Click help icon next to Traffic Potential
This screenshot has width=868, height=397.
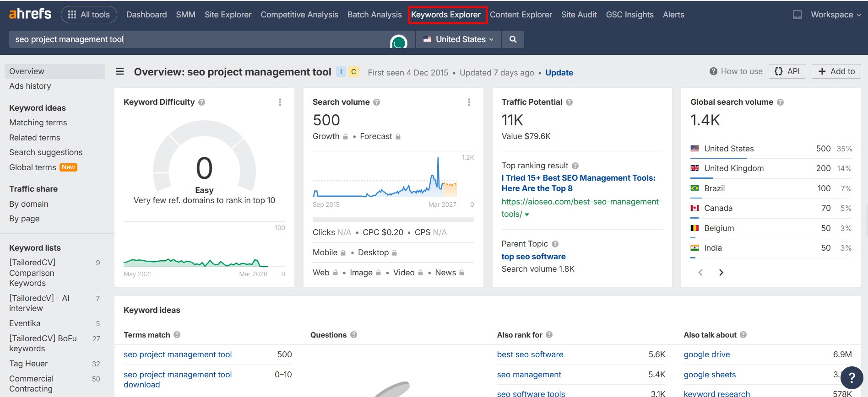pos(569,102)
